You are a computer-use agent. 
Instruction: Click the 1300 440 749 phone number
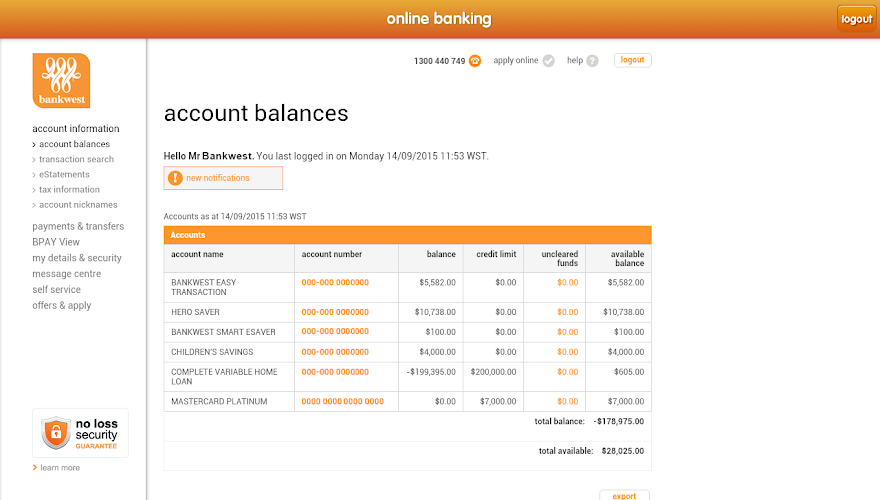(x=439, y=61)
